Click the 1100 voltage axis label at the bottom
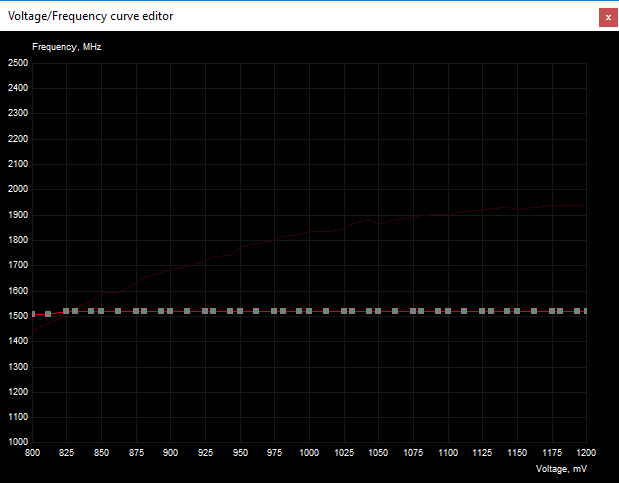 coord(448,453)
